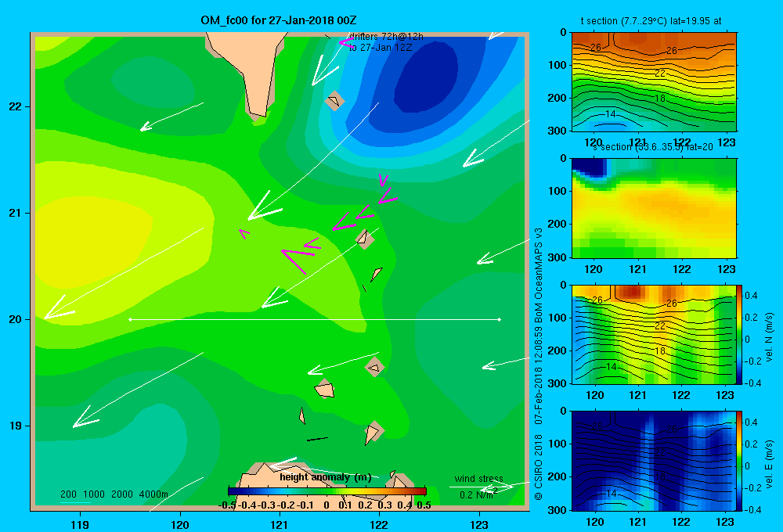The height and width of the screenshot is (532, 783).
Task: Click longitude label 120 below main map
Action: tap(180, 524)
